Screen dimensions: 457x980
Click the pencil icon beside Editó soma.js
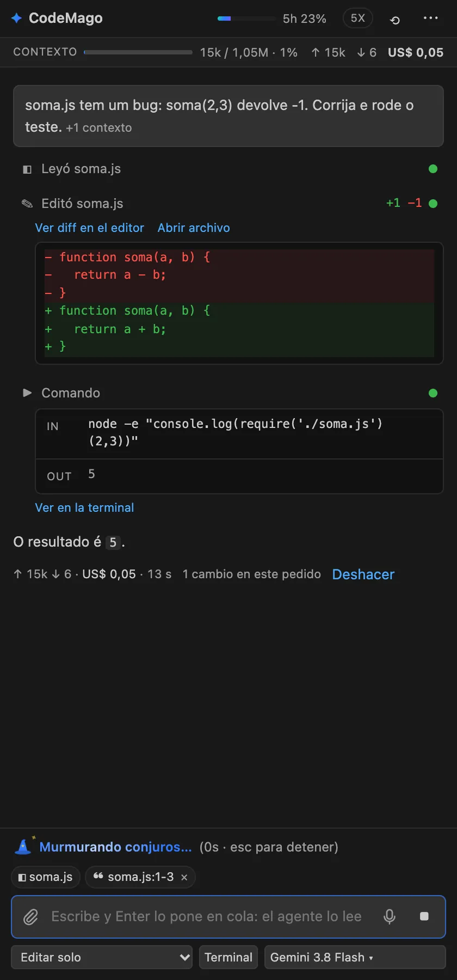tap(27, 204)
